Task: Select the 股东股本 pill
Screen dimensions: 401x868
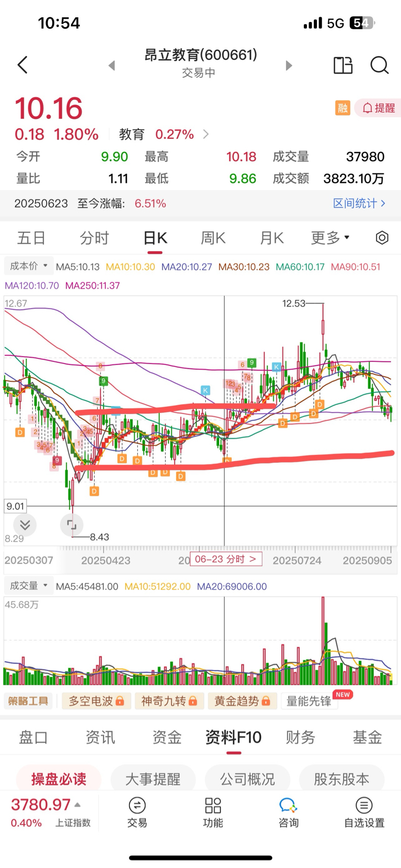Action: (x=341, y=779)
